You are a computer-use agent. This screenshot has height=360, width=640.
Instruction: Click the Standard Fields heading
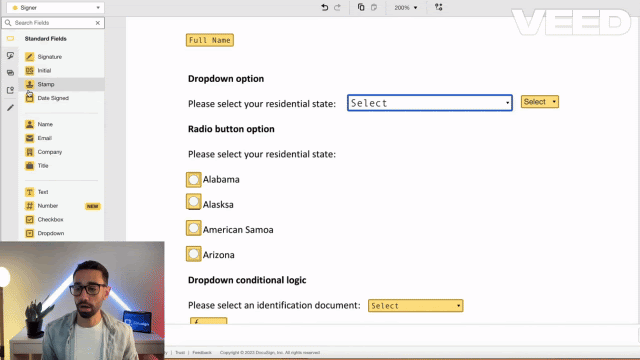pos(45,39)
